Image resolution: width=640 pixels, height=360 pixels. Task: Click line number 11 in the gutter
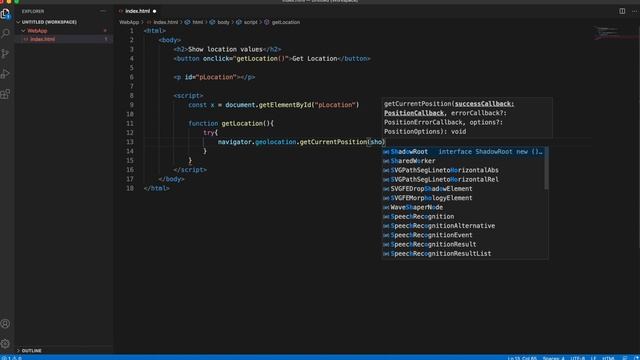coord(130,124)
